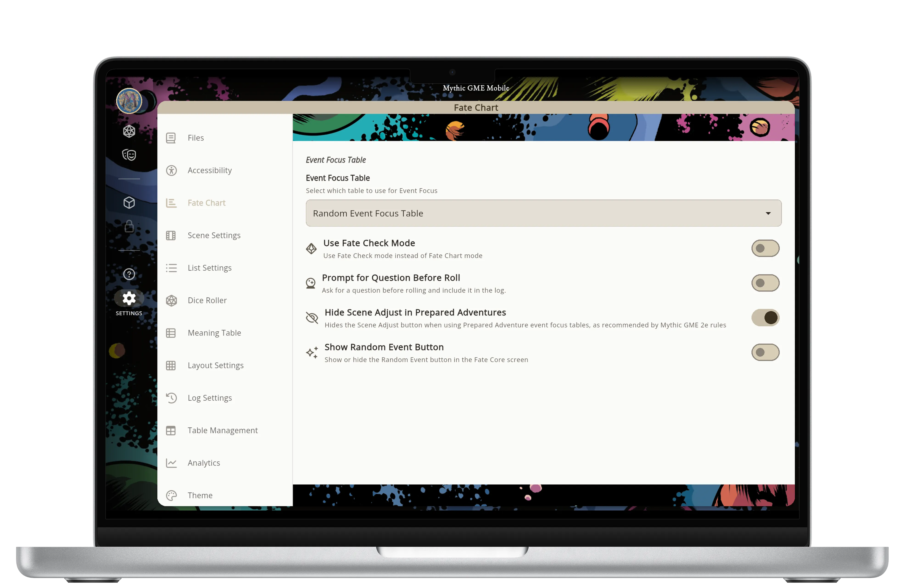Open the Theme settings entry
The image size is (905, 588).
[x=200, y=495]
